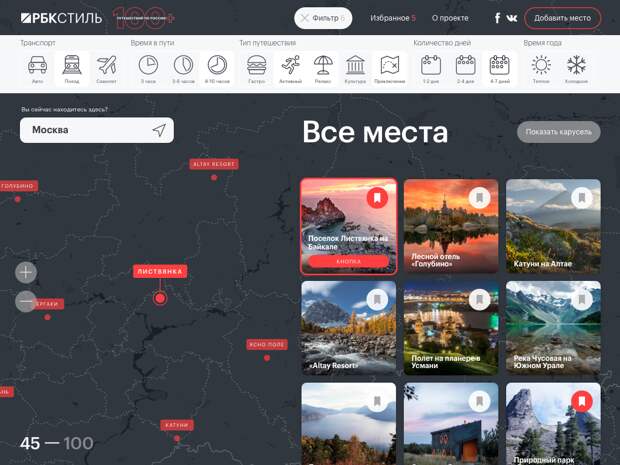Pick the Приключения treasure-map trip type
Viewport: 620px width, 465px height.
point(390,69)
